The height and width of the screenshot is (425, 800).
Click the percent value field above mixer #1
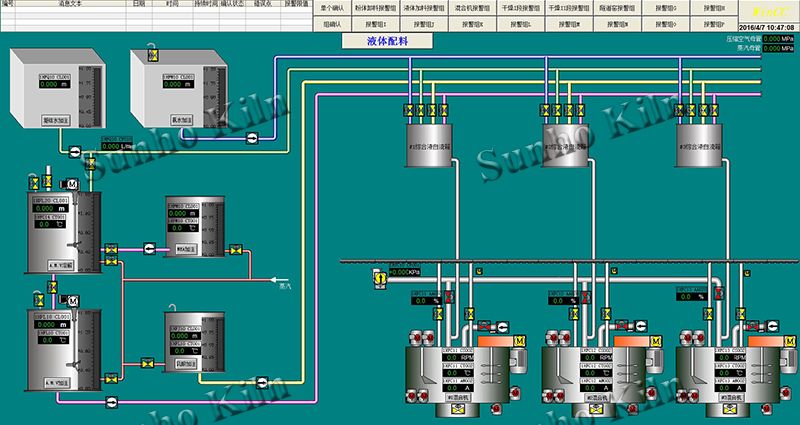pos(427,301)
